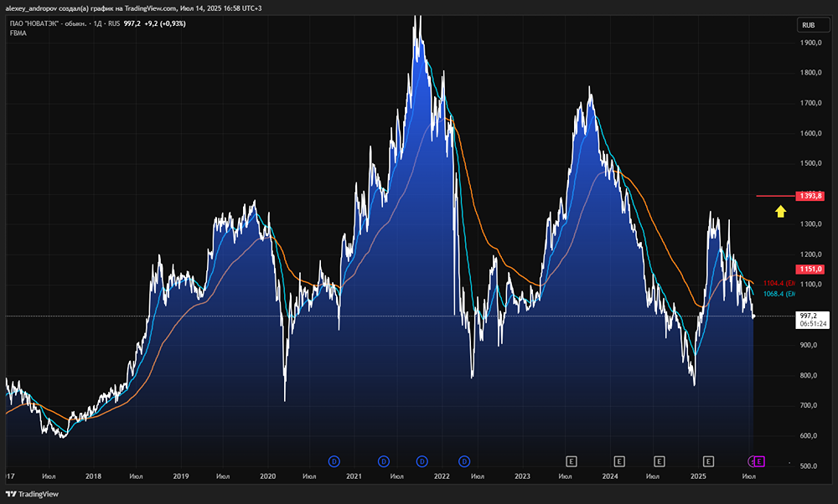Click the 1068.4 EMA value label
Viewport: 838px width, 504px height.
pyautogui.click(x=779, y=294)
